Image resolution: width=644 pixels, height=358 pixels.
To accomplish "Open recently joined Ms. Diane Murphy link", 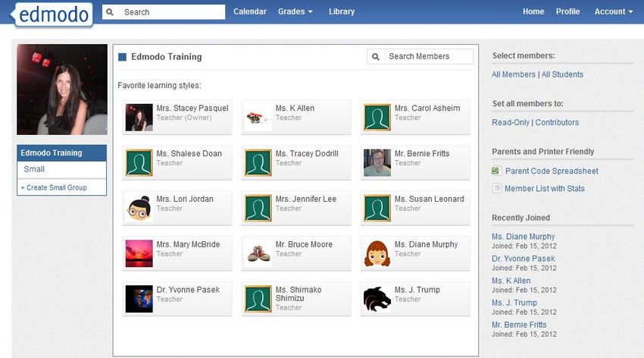I will [524, 237].
